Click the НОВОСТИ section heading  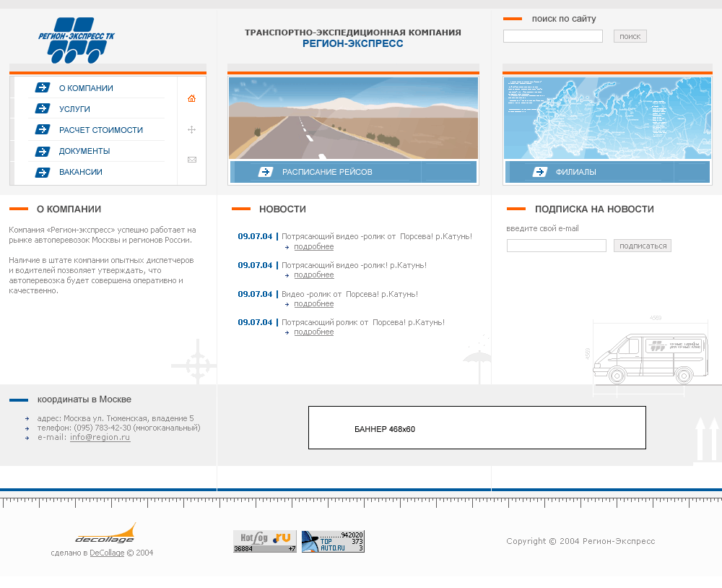283,209
